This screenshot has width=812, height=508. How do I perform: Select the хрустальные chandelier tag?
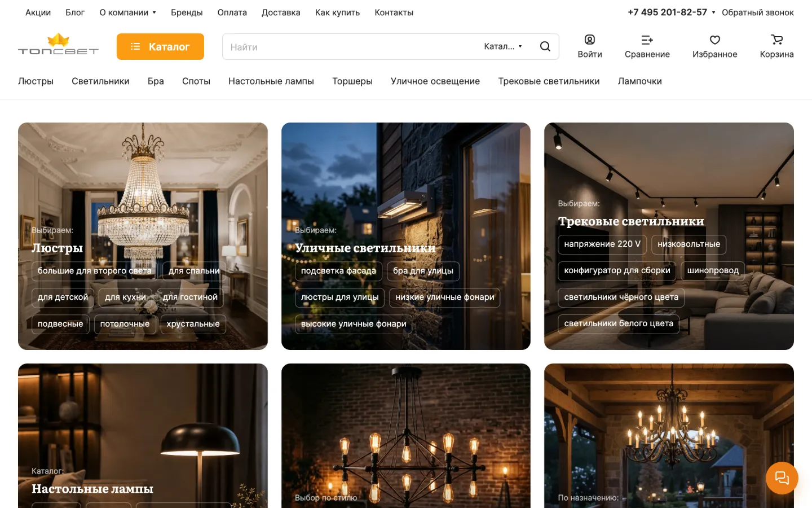[x=193, y=324]
